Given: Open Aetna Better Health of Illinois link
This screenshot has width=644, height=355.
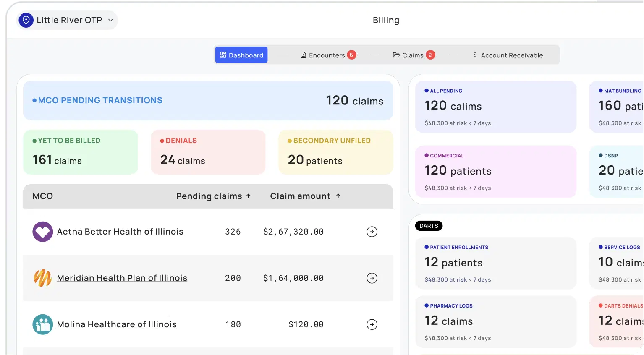Looking at the screenshot, I should click(120, 232).
